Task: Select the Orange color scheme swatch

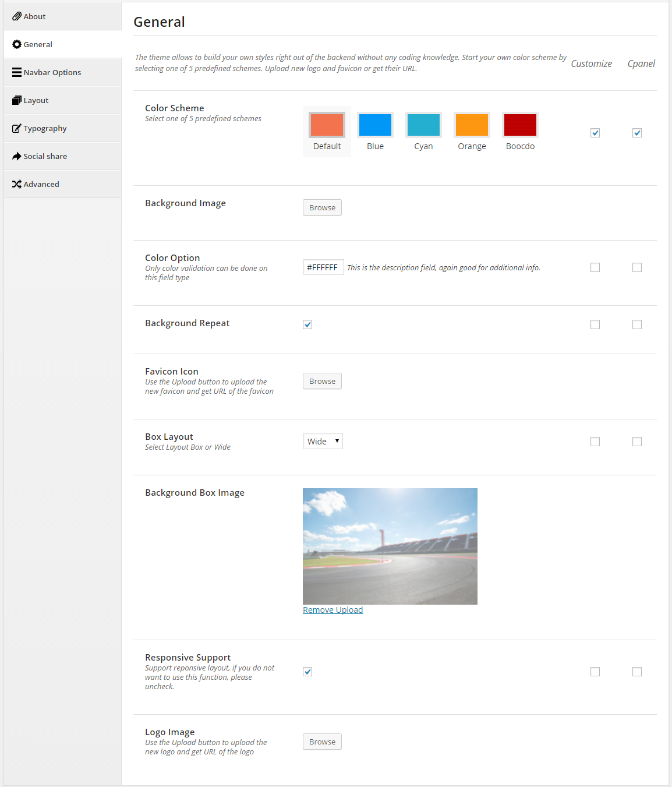Action: [x=472, y=125]
